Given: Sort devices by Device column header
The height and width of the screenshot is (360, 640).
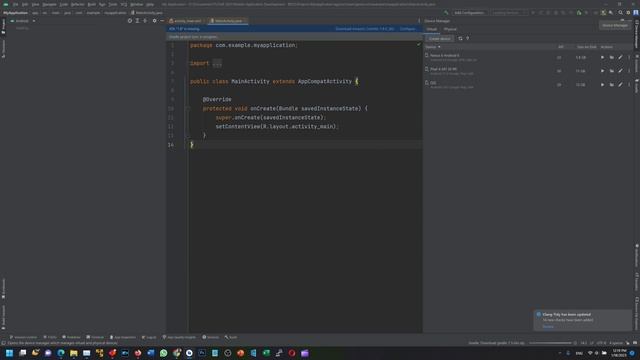Looking at the screenshot, I should coord(433,47).
